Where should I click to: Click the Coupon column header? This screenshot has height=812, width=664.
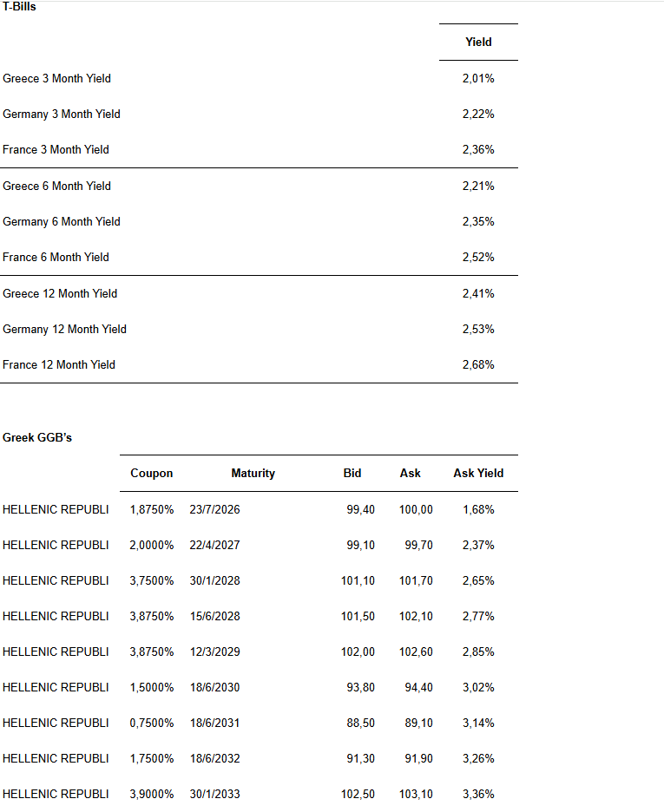(152, 474)
